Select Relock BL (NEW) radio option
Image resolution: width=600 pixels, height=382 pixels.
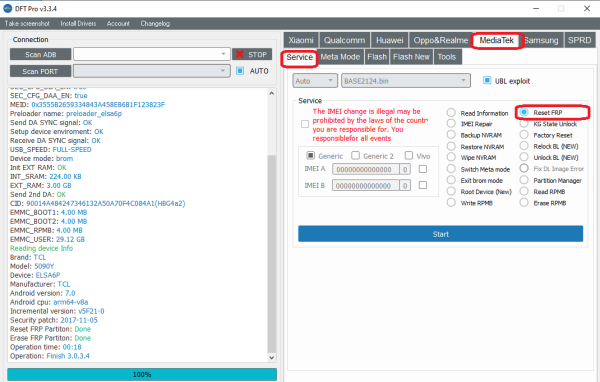tap(524, 146)
